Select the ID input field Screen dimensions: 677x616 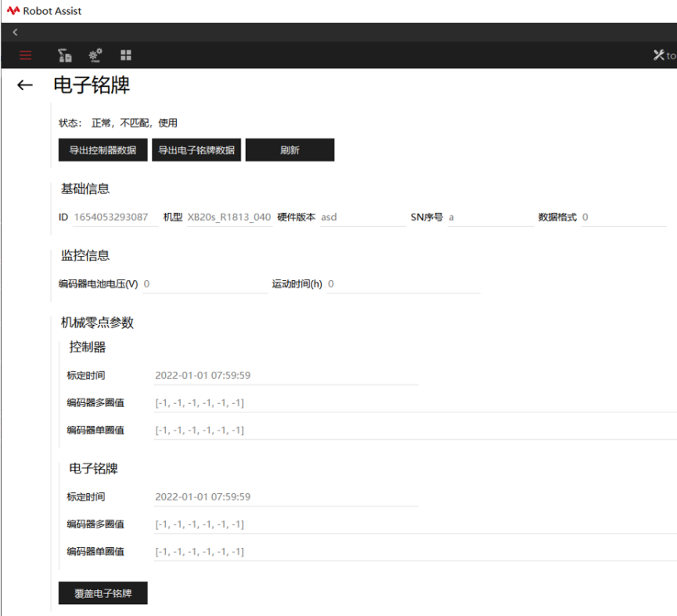pyautogui.click(x=115, y=217)
